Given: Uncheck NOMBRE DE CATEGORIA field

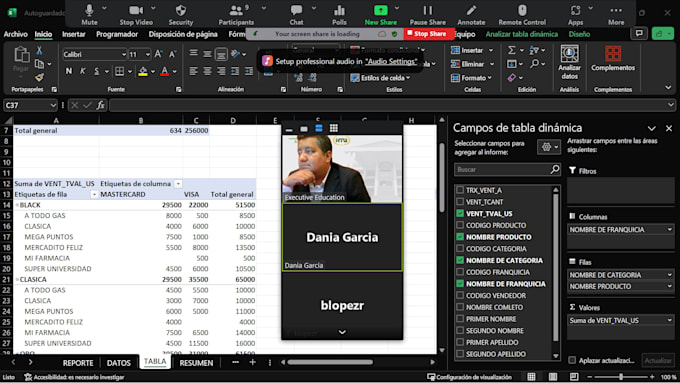Looking at the screenshot, I should tap(460, 260).
